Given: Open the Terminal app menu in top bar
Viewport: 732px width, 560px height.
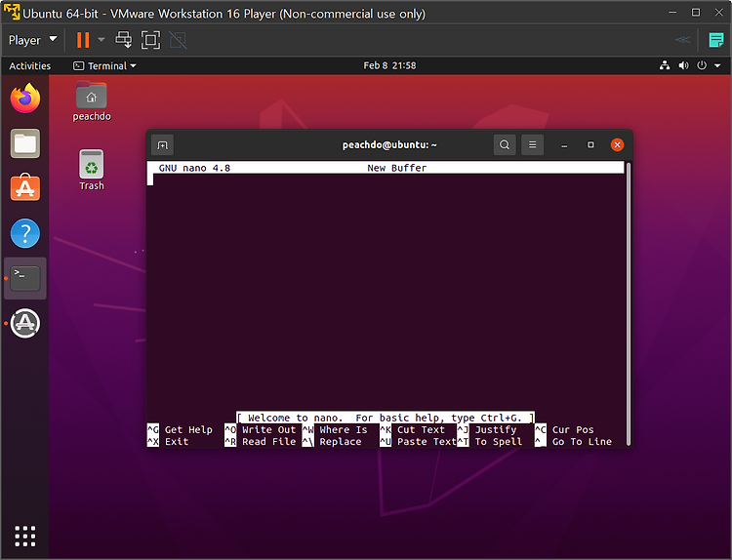Looking at the screenshot, I should click(104, 65).
